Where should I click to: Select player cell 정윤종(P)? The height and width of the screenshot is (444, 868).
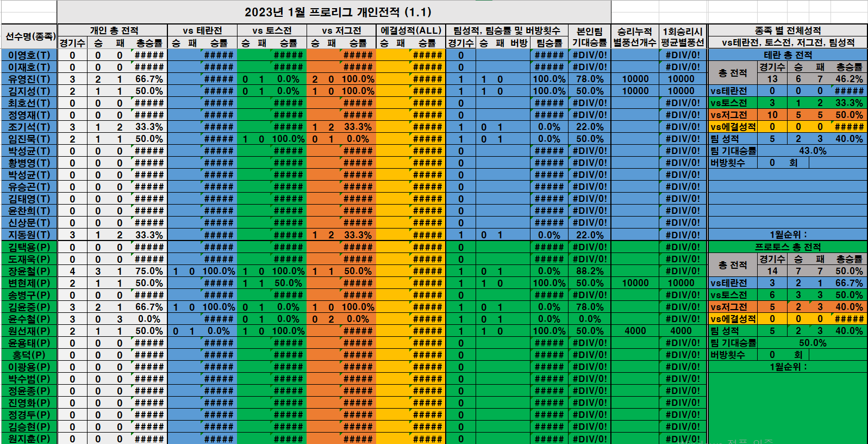29,391
